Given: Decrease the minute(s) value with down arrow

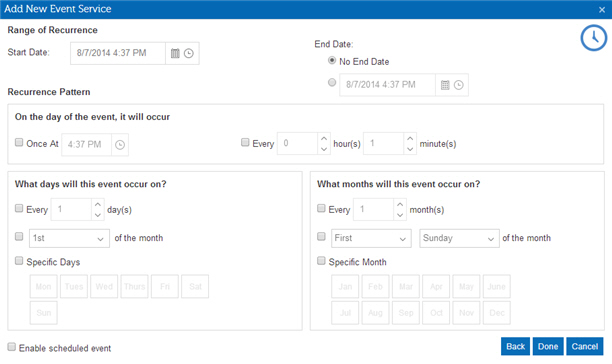Looking at the screenshot, I should click(x=409, y=149).
